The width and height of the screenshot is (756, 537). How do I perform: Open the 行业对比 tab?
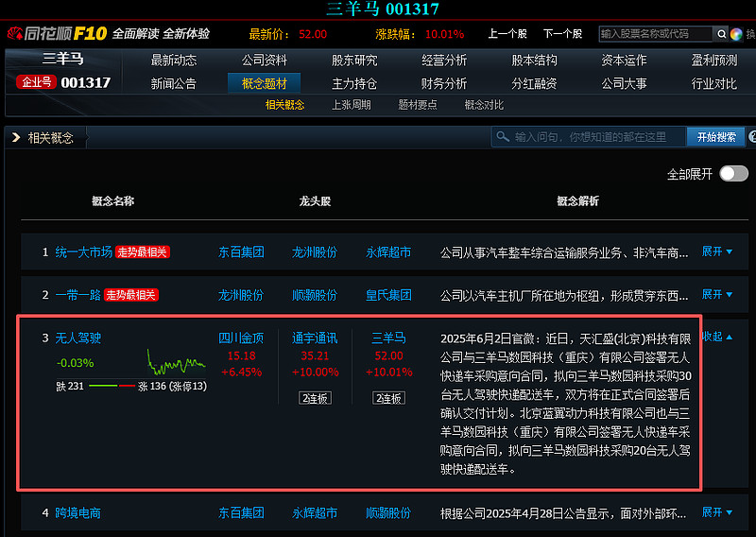[714, 83]
